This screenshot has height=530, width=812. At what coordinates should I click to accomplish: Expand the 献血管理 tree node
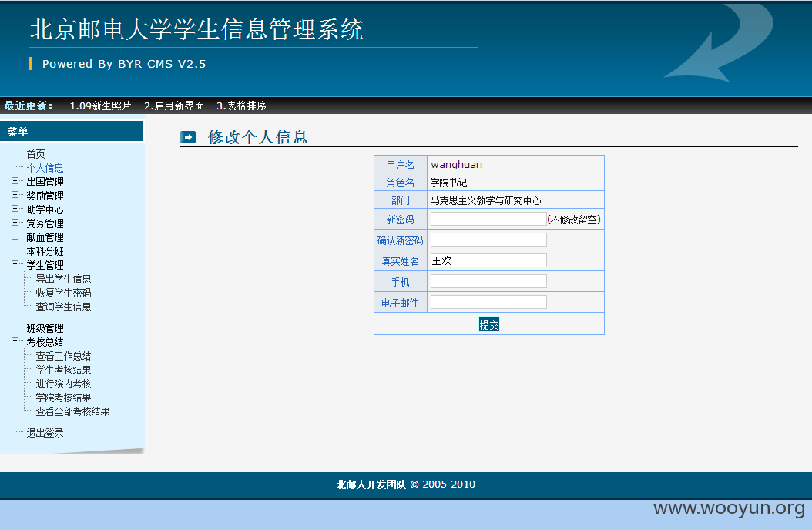(x=15, y=236)
